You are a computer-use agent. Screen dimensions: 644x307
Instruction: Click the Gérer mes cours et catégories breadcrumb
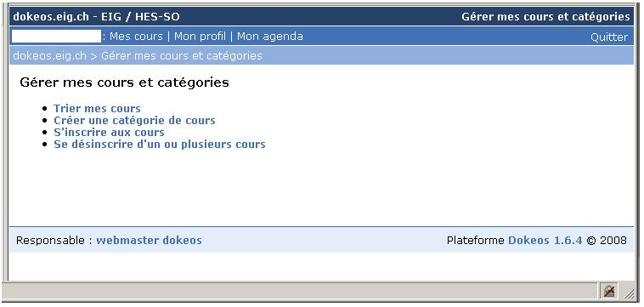(182, 55)
